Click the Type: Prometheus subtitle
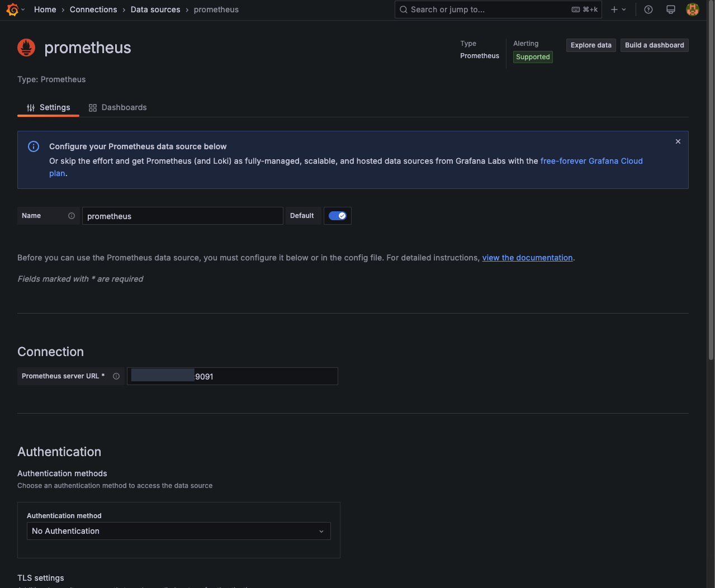 point(51,79)
